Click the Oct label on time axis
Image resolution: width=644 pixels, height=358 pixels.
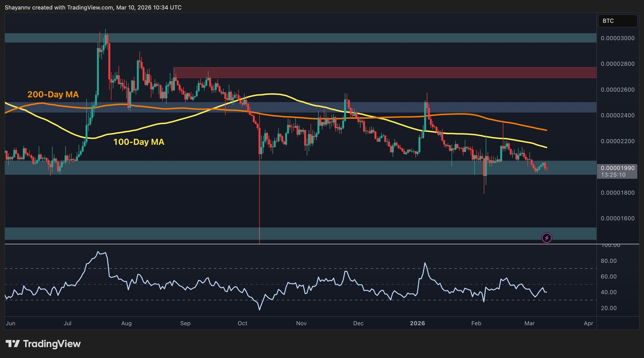point(242,323)
